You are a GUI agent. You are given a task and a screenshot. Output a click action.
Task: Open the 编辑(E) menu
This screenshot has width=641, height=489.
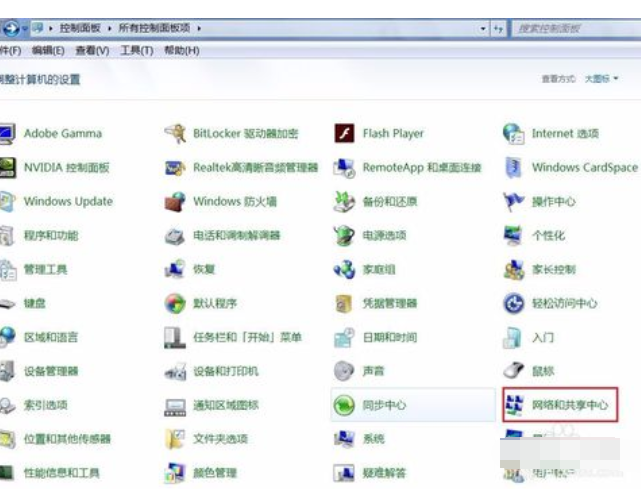[48, 51]
